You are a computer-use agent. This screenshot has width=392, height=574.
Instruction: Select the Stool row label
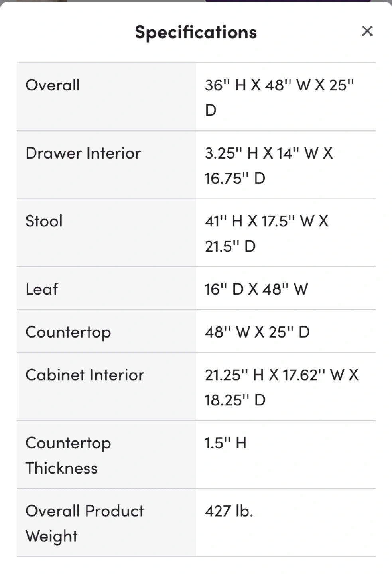pyautogui.click(x=44, y=221)
